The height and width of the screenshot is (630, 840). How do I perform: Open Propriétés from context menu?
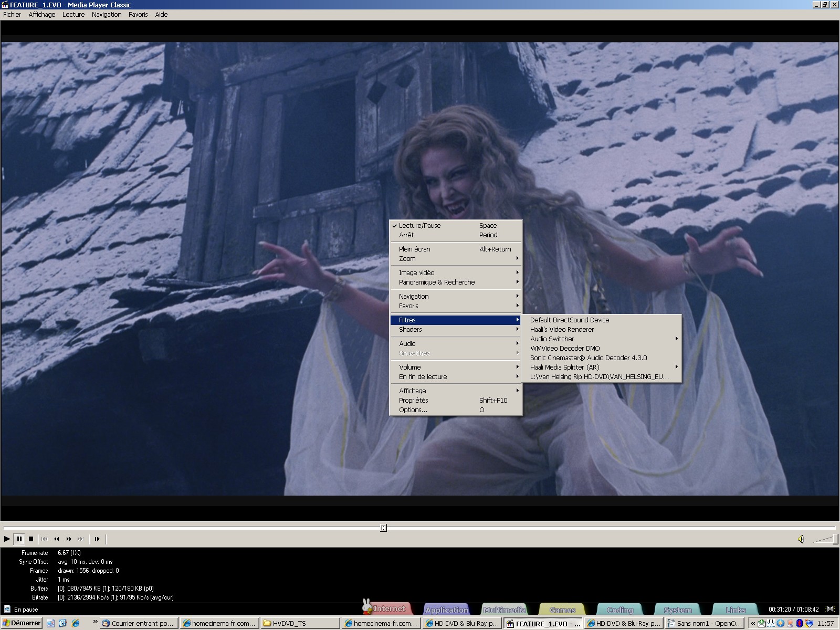(456, 400)
